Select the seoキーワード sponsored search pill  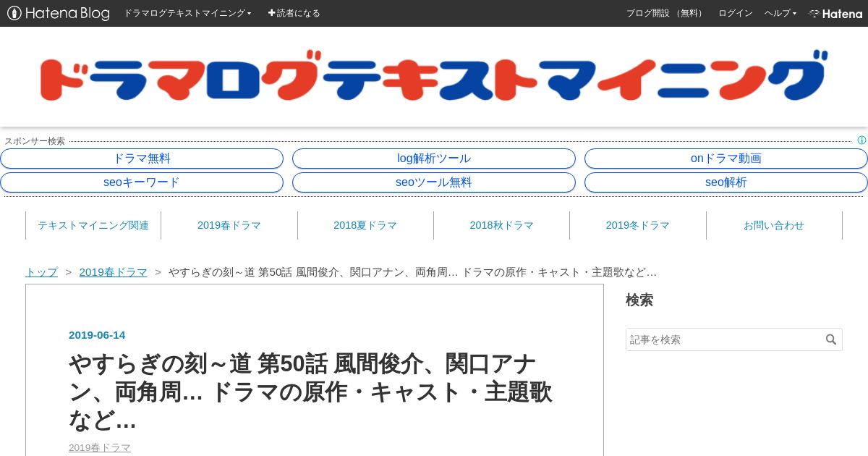point(142,182)
